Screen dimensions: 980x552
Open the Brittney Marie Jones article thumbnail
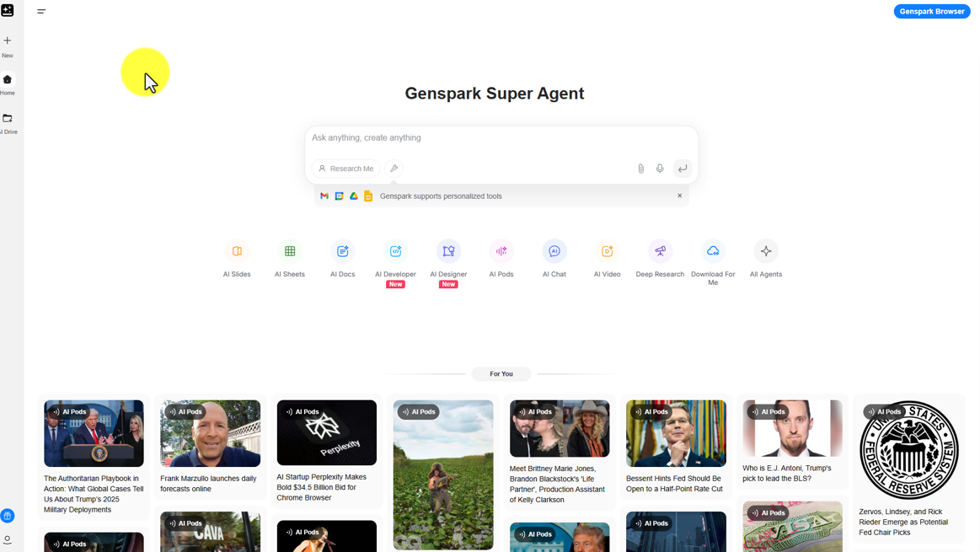560,429
